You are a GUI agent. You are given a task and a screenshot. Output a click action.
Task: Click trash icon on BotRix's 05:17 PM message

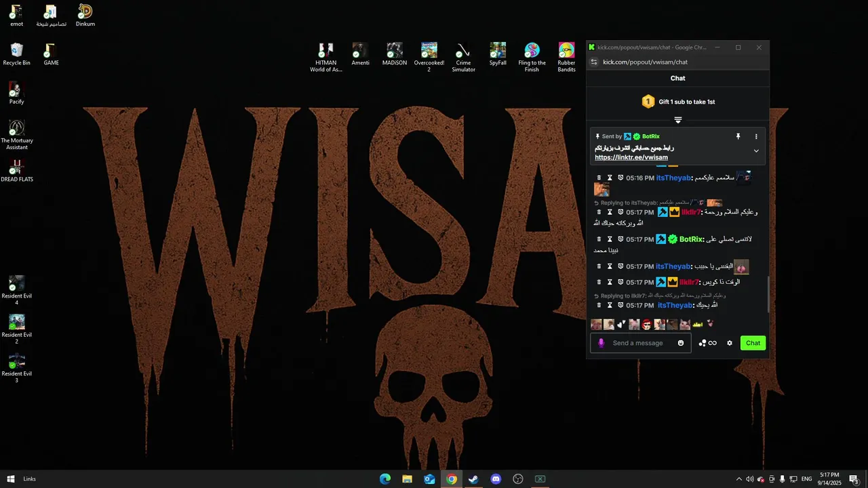pos(599,239)
